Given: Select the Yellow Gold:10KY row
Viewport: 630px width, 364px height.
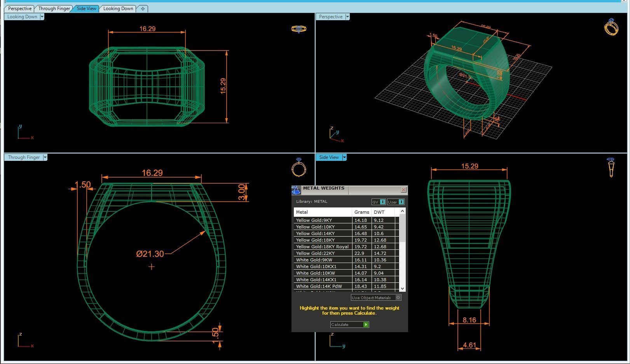Looking at the screenshot, I should point(347,227).
